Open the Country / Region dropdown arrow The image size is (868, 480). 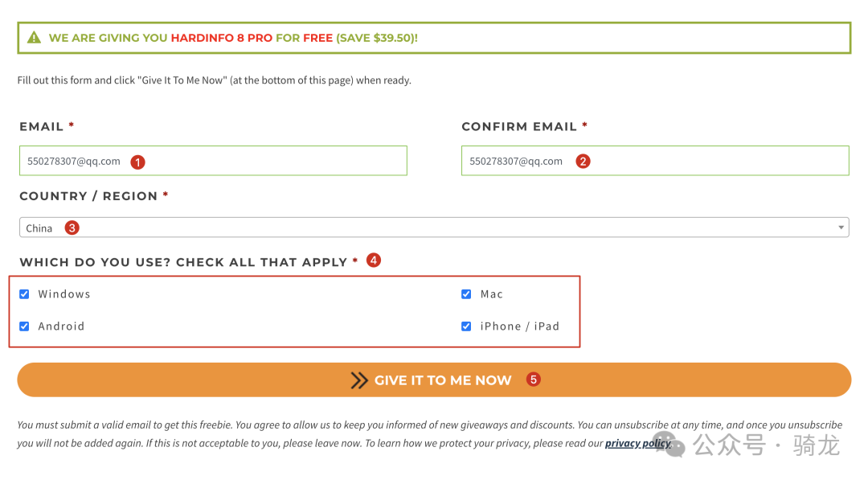[841, 228]
